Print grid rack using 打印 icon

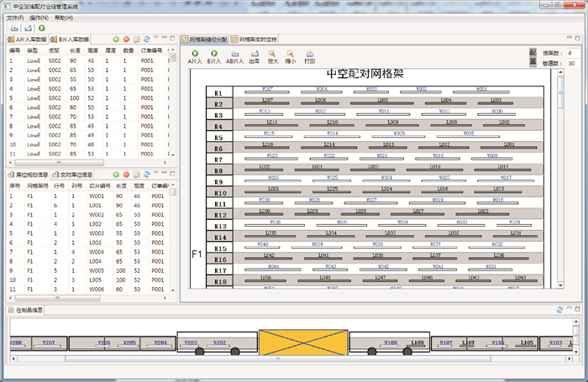click(310, 54)
